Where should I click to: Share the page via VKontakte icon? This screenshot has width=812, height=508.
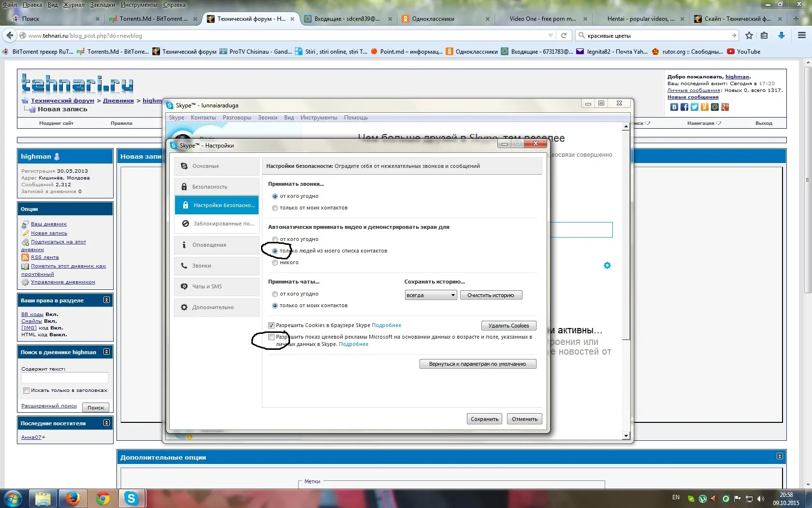click(674, 107)
